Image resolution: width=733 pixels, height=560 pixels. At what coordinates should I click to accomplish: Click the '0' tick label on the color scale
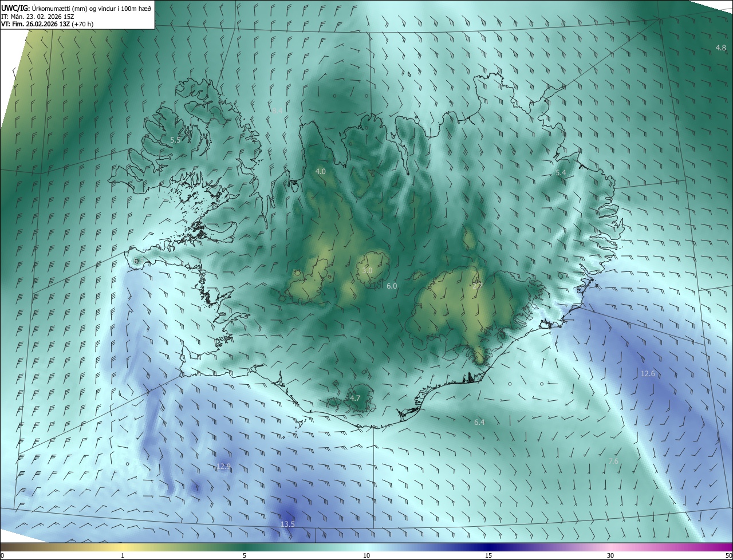[x=2, y=555]
